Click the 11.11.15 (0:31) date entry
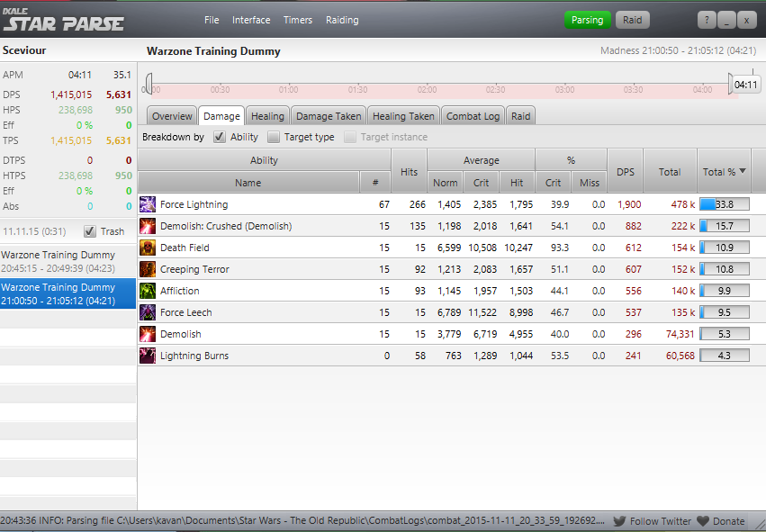The width and height of the screenshot is (766, 532). 34,231
